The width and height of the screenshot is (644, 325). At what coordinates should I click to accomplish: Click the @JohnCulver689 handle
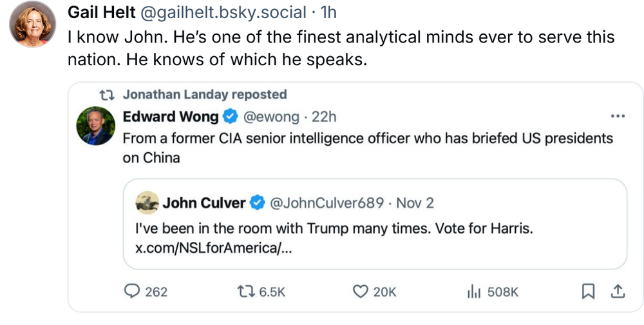click(x=325, y=203)
